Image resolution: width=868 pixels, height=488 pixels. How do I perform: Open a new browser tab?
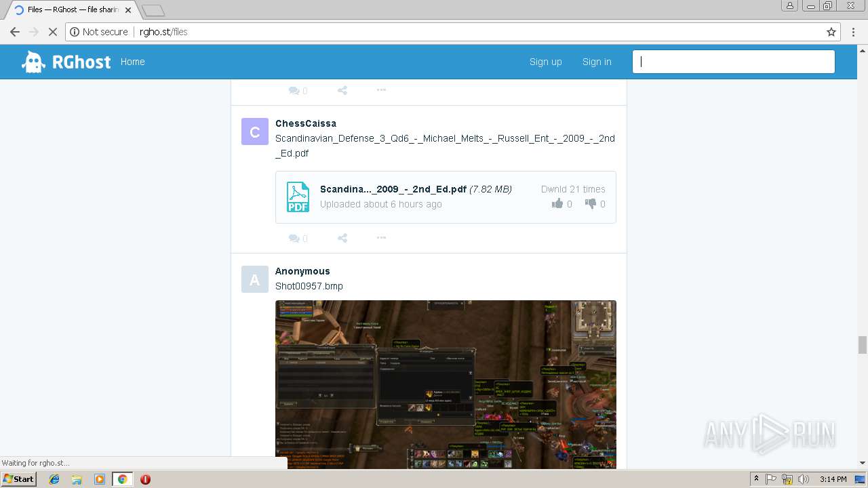153,10
